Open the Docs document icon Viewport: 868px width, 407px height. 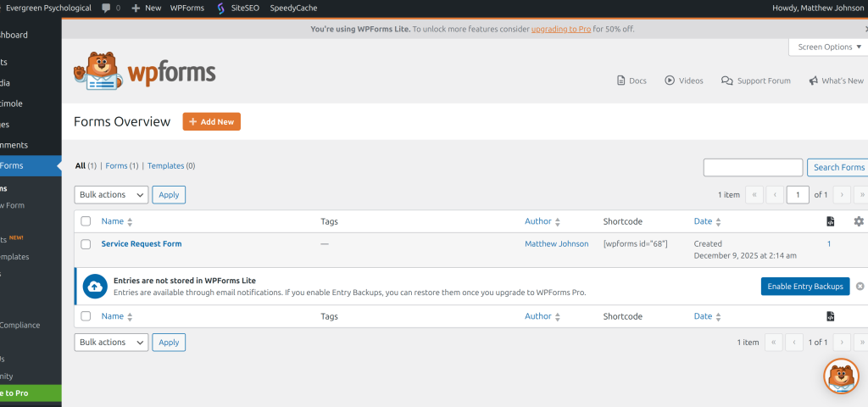pyautogui.click(x=621, y=81)
